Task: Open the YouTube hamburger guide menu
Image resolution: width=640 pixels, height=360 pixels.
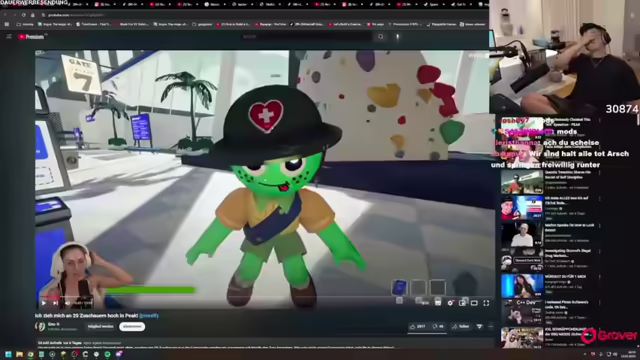Action: coord(9,37)
